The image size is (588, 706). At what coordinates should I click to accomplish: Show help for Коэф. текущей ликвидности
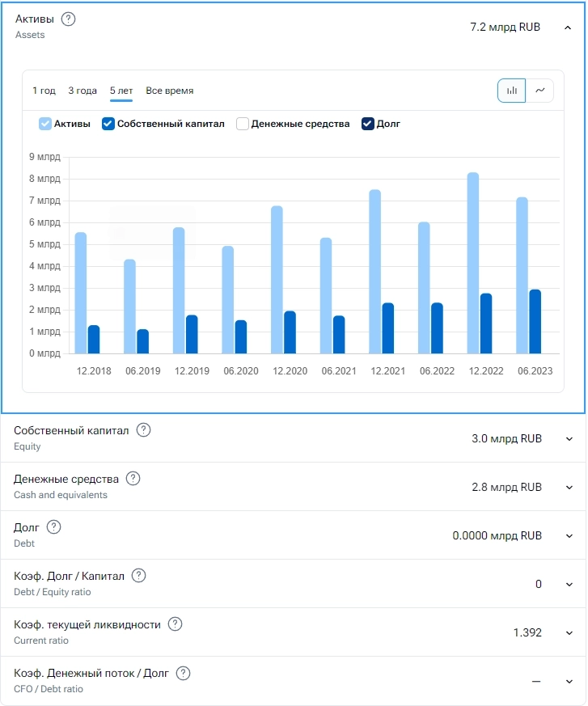pos(175,624)
